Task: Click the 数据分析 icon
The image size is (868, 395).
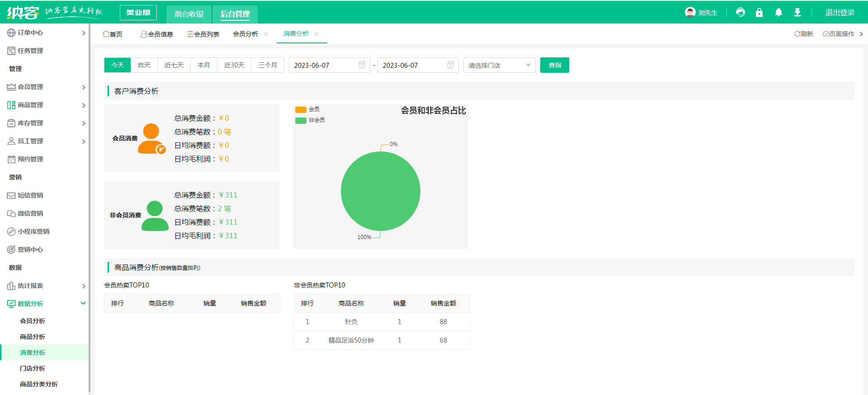Action: point(11,304)
